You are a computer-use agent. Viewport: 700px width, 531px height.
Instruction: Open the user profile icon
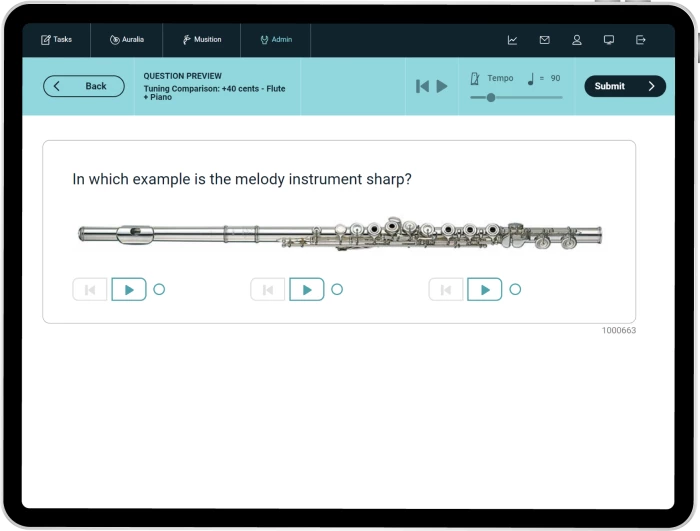[577, 40]
